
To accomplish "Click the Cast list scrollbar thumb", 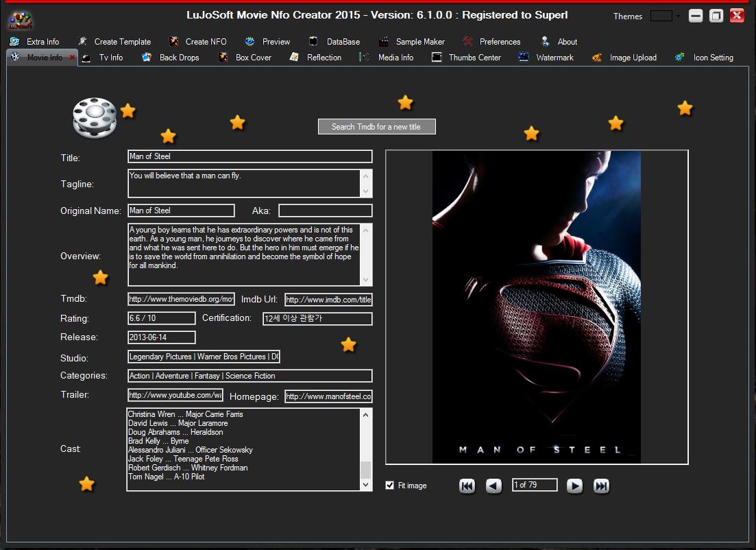I will (x=366, y=470).
